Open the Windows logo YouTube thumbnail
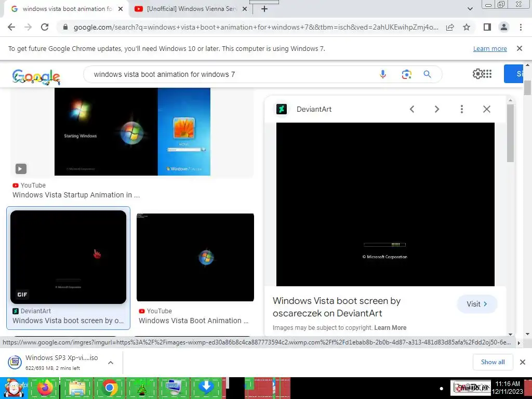Screen dimensions: 532x399 pos(195,257)
